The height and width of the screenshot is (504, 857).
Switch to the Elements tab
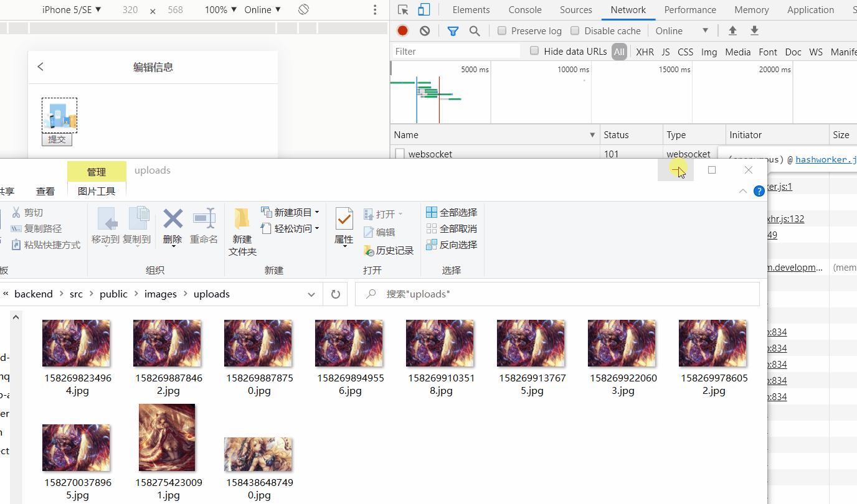click(x=471, y=10)
